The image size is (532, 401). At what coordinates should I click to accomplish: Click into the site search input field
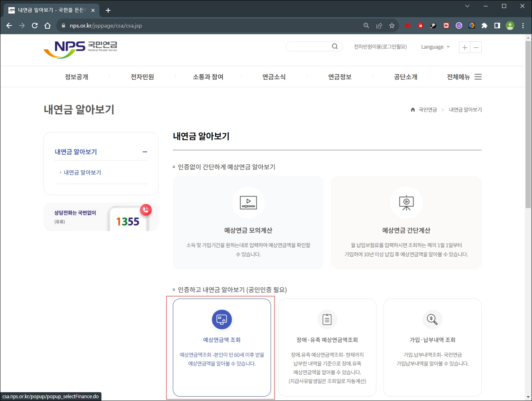pos(310,46)
